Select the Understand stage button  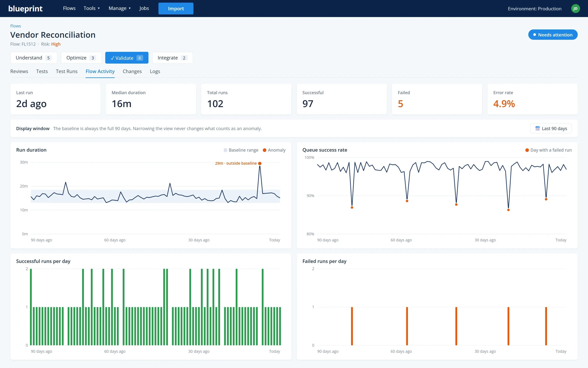click(34, 58)
